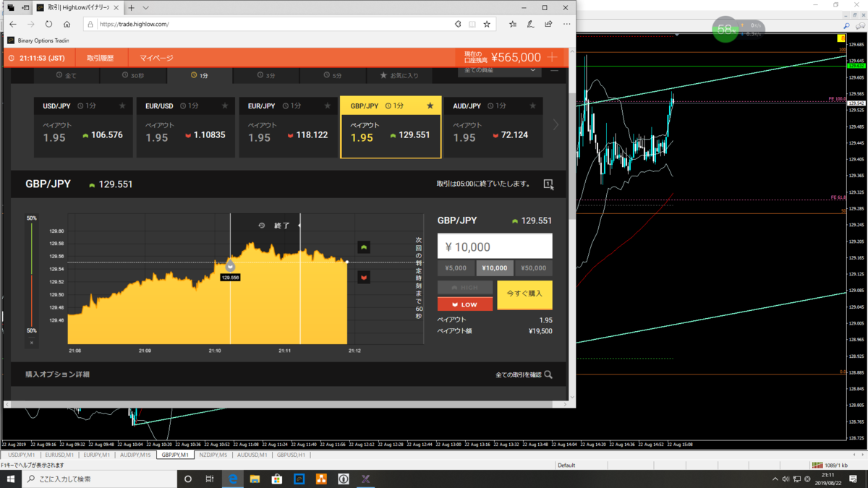Screen dimensions: 868x488
Task: Add deposit with the plus icon
Action: click(x=553, y=57)
